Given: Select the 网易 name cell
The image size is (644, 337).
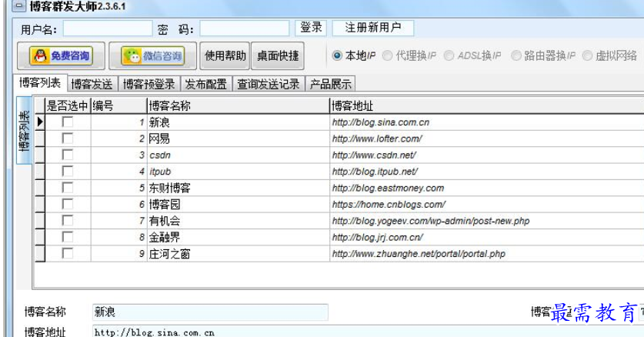Looking at the screenshot, I should pos(239,138).
